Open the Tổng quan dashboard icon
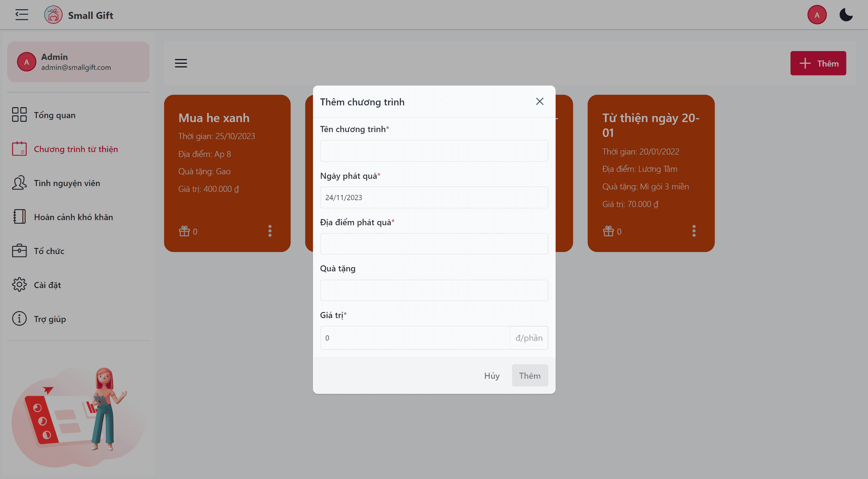This screenshot has height=479, width=868. tap(19, 115)
